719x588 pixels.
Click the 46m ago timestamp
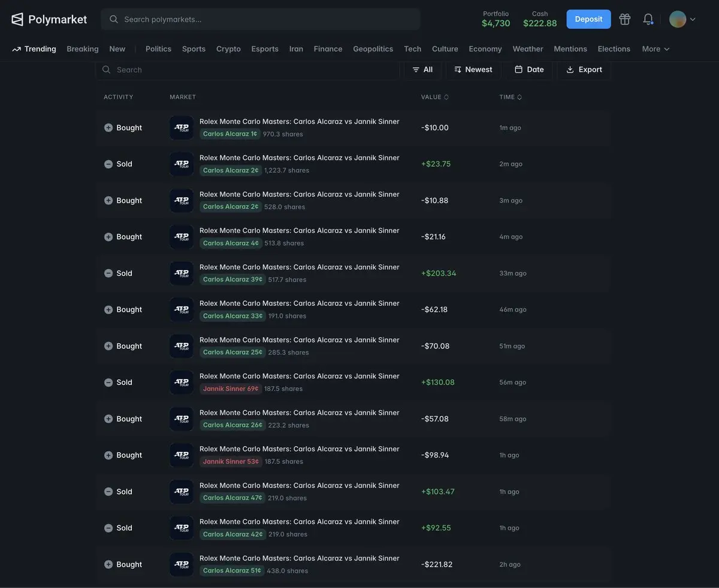[x=513, y=310]
